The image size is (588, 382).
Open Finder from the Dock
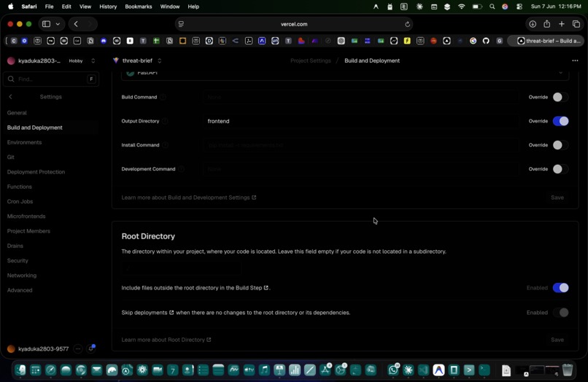pyautogui.click(x=20, y=370)
